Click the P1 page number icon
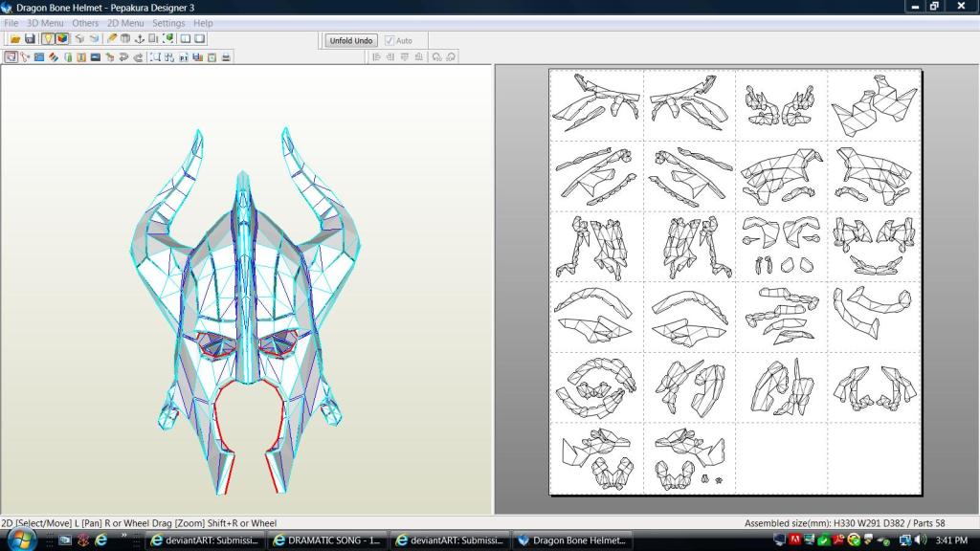The height and width of the screenshot is (551, 980). click(183, 56)
